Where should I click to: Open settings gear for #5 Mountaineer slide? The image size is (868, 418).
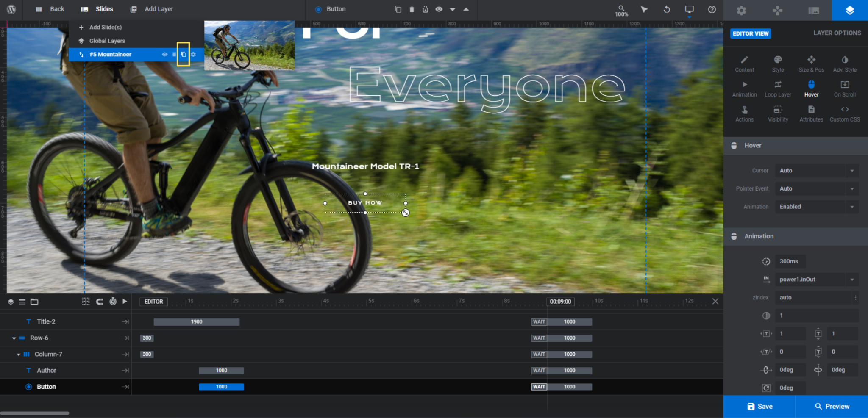(193, 54)
